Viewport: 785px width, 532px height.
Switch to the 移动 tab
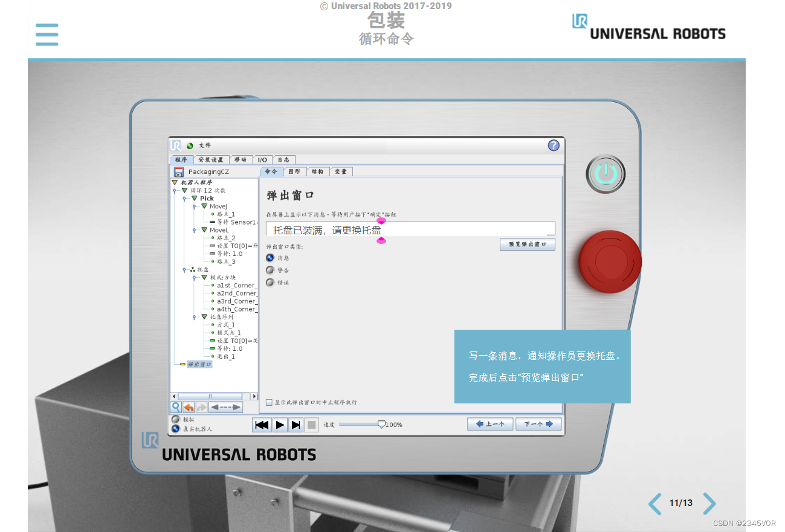coord(241,160)
